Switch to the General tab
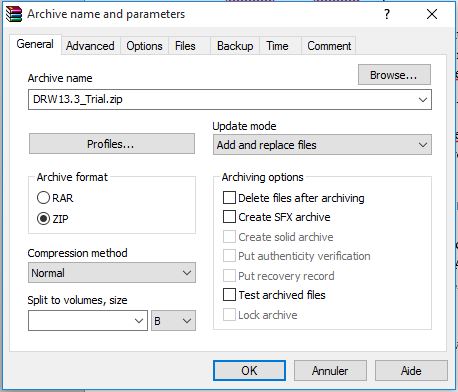Image resolution: width=458 pixels, height=392 pixels. 35,44
